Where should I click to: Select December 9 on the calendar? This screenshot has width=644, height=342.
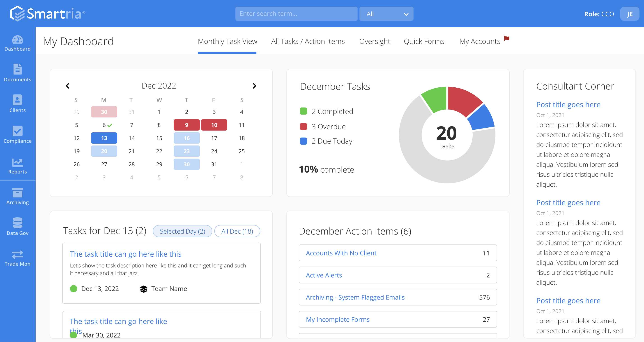(x=186, y=125)
